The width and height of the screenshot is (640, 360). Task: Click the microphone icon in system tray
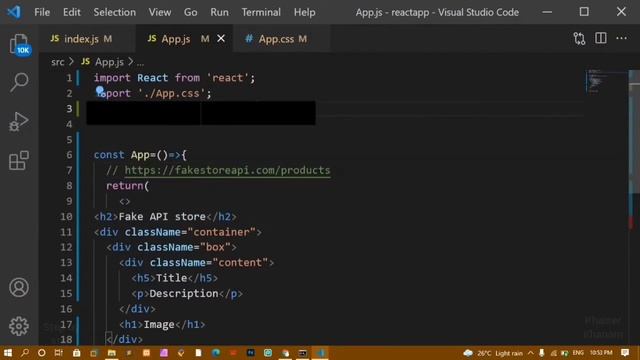[x=542, y=353]
